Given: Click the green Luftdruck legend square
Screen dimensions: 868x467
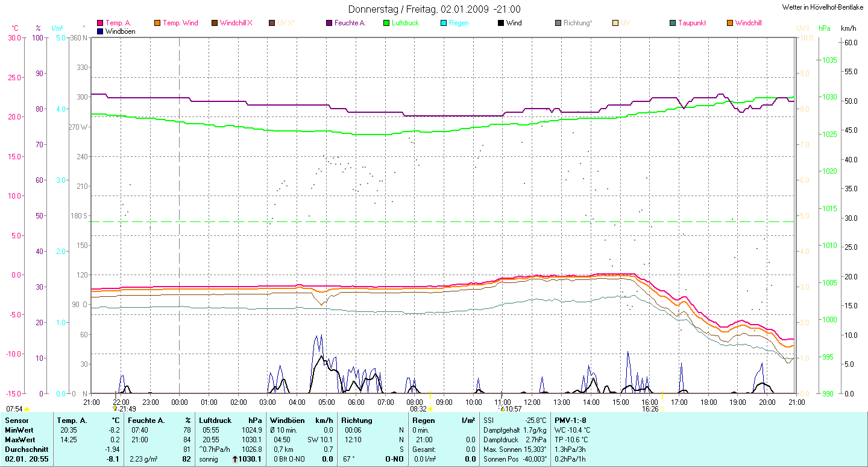Looking at the screenshot, I should 386,24.
